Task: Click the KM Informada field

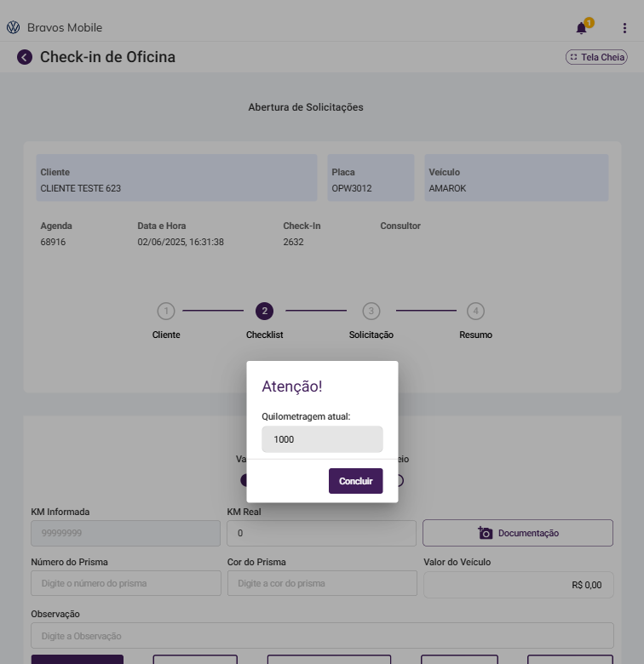Action: [x=125, y=533]
